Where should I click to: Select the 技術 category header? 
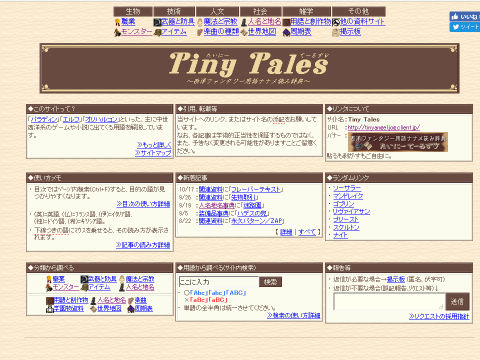(174, 12)
